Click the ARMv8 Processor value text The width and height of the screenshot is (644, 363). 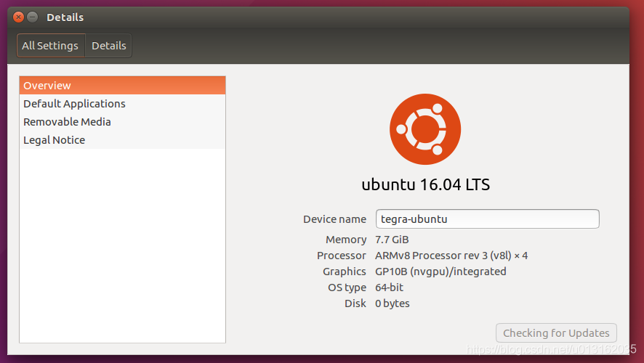point(451,256)
